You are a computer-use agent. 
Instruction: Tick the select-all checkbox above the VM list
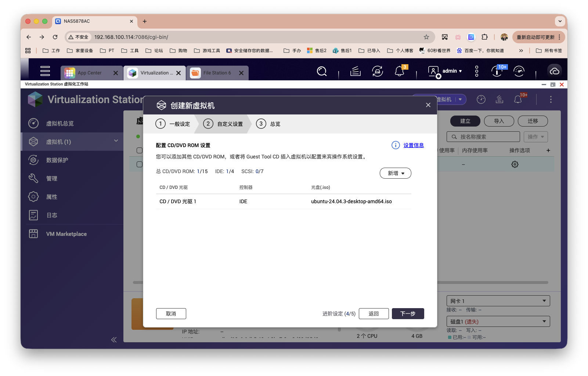pyautogui.click(x=139, y=150)
